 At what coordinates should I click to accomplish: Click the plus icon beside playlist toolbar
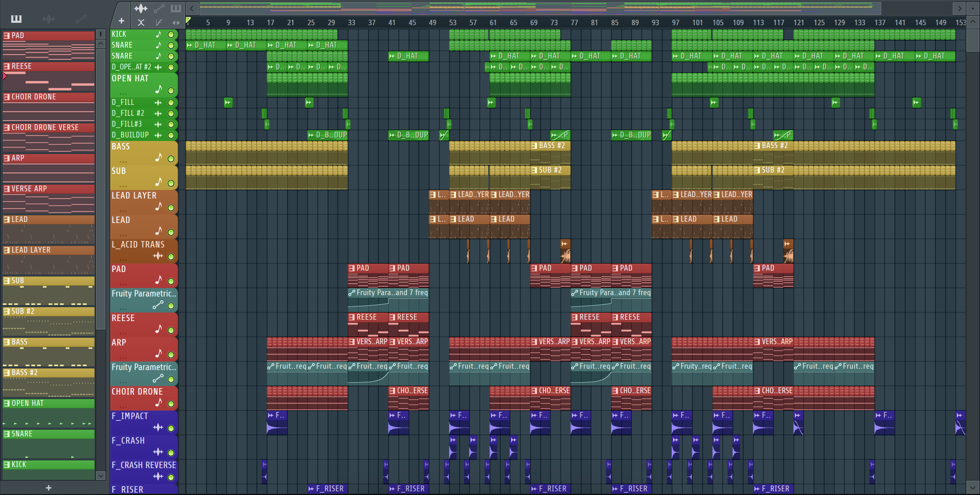pos(121,21)
